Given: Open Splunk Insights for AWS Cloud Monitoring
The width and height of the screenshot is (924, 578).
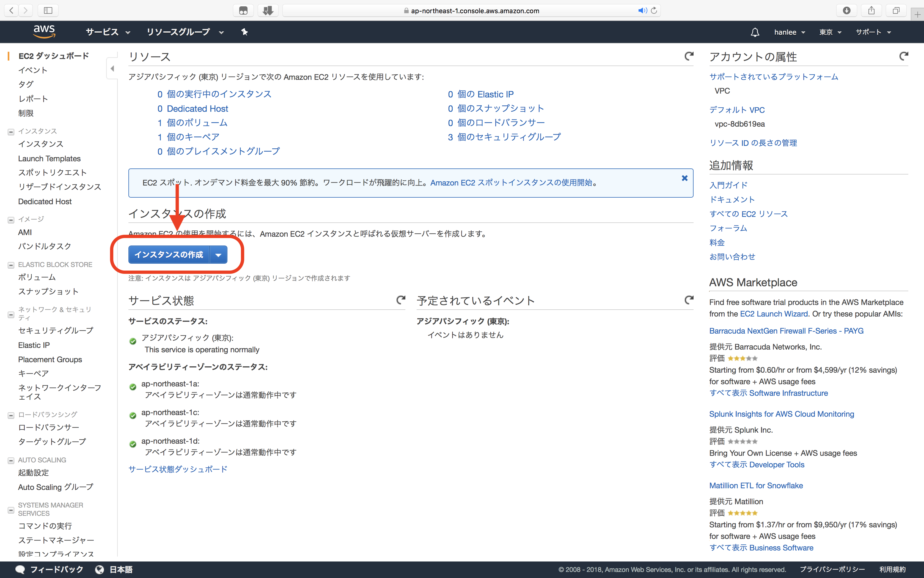Looking at the screenshot, I should point(782,414).
